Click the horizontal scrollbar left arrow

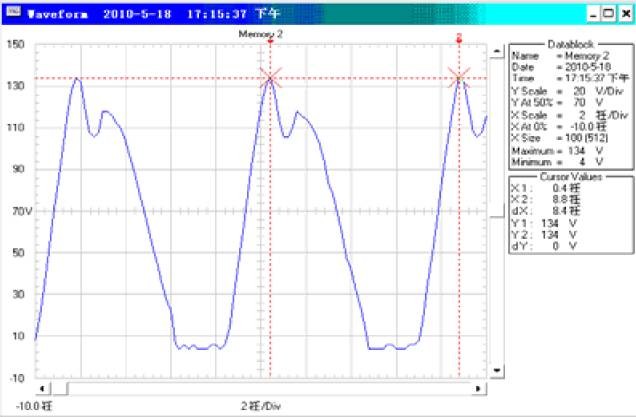click(41, 387)
